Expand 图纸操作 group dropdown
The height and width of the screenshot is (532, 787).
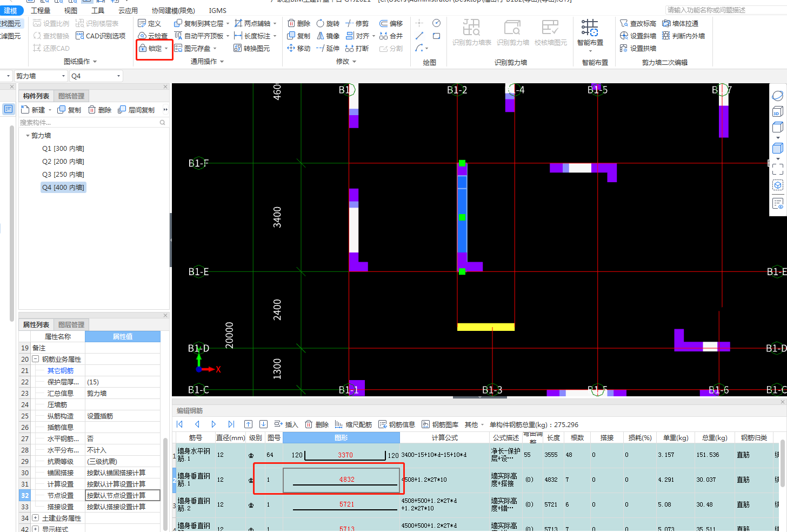point(95,62)
